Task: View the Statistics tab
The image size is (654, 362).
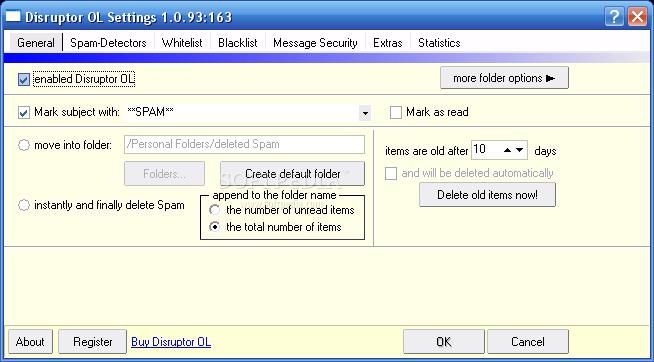Action: pos(439,43)
